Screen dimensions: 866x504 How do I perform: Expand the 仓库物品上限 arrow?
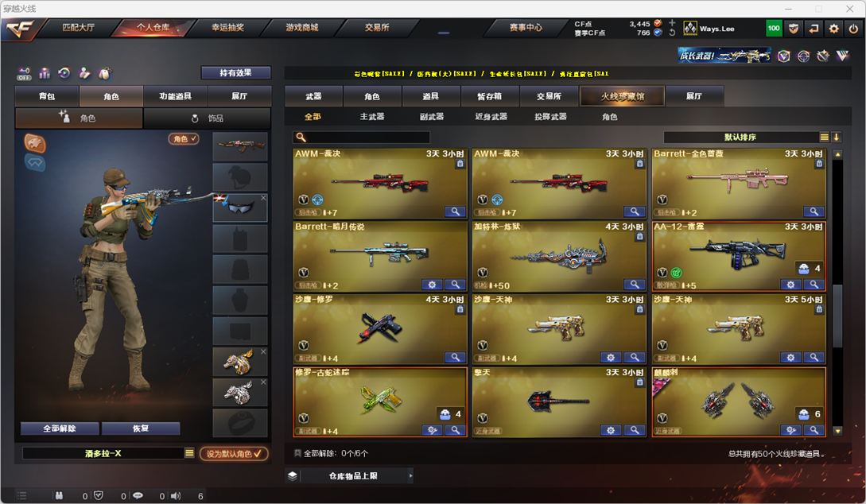(410, 475)
